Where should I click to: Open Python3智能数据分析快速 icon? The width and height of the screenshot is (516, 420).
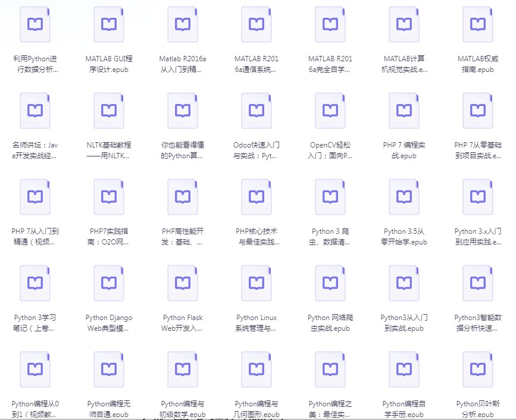click(478, 283)
